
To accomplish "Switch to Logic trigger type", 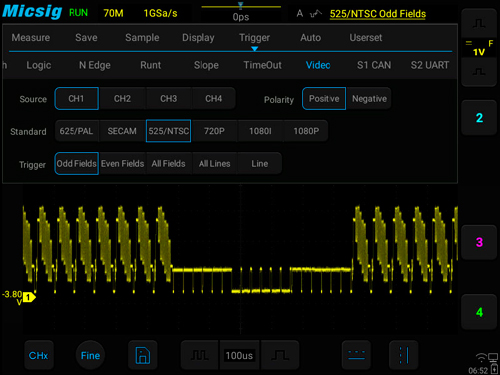I will 39,65.
